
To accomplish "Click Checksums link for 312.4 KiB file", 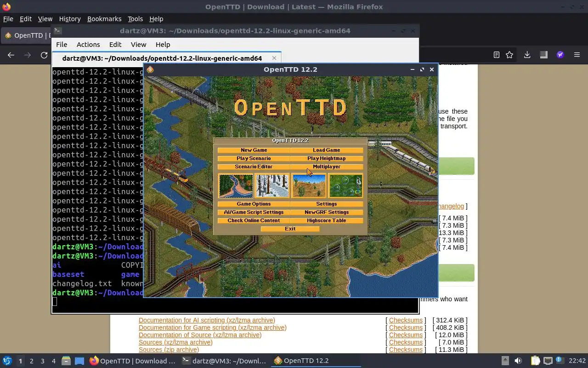I will pos(406,320).
